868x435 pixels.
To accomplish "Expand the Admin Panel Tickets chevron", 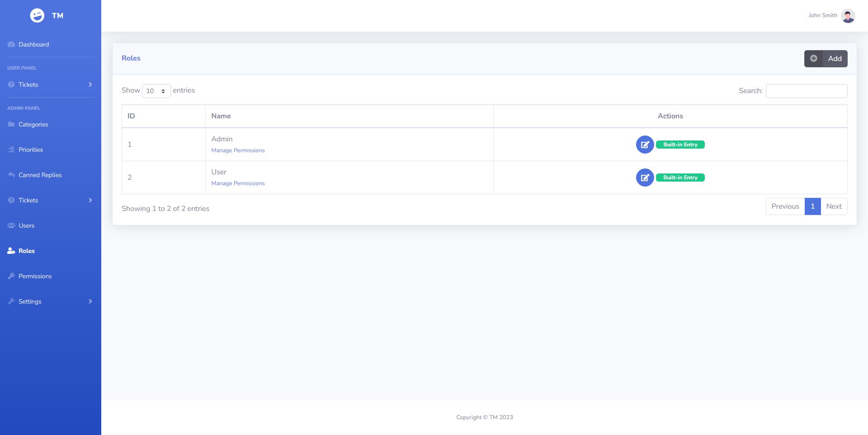I will point(90,200).
